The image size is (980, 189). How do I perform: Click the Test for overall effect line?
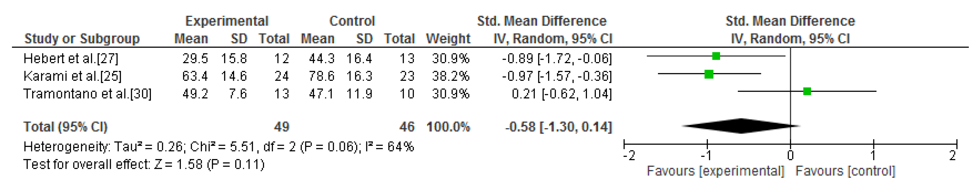click(x=144, y=165)
